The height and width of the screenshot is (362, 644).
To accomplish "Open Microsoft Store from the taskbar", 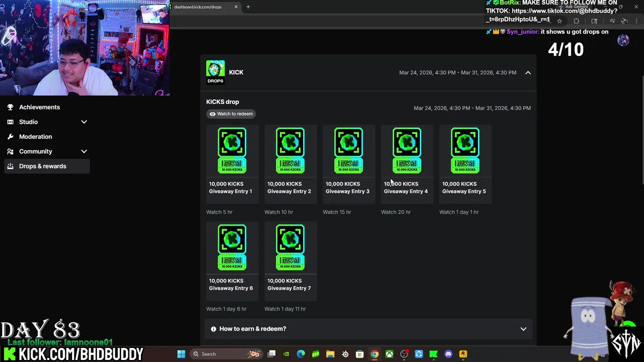I will 360,354.
